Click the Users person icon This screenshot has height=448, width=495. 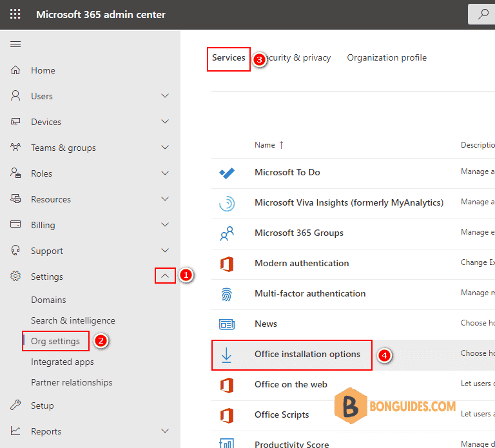pyautogui.click(x=15, y=95)
